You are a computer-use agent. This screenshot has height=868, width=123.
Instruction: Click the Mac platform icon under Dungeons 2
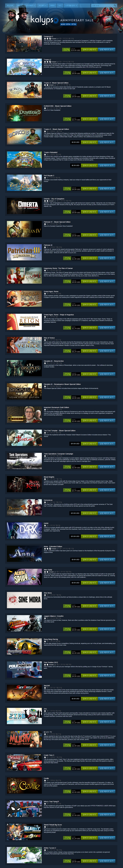[47, 39]
